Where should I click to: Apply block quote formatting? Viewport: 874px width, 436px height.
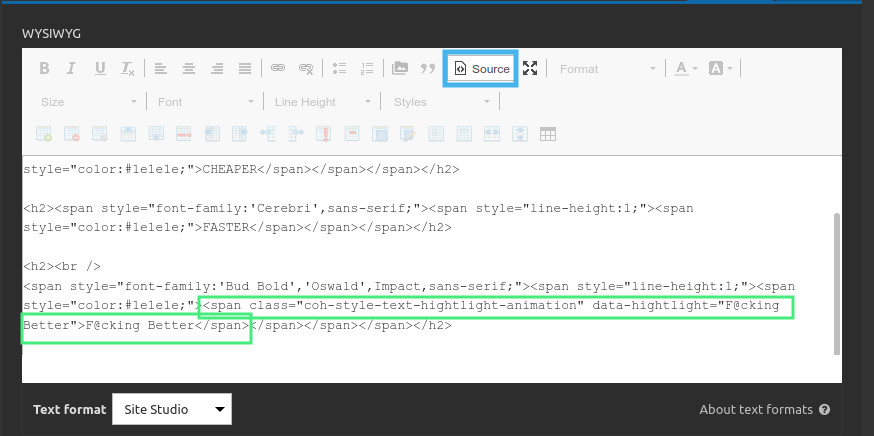[x=428, y=69]
